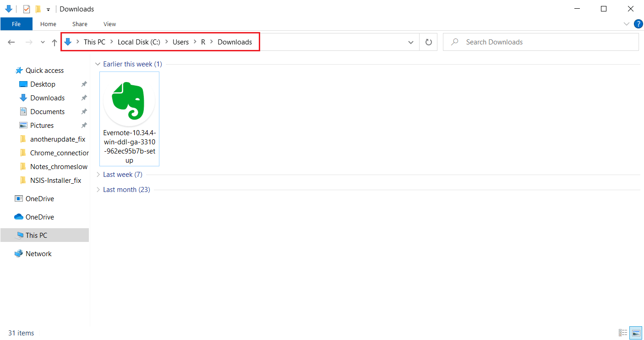Screen dimensions: 644x340
Task: Switch to Details view icon in status bar
Action: [x=623, y=333]
